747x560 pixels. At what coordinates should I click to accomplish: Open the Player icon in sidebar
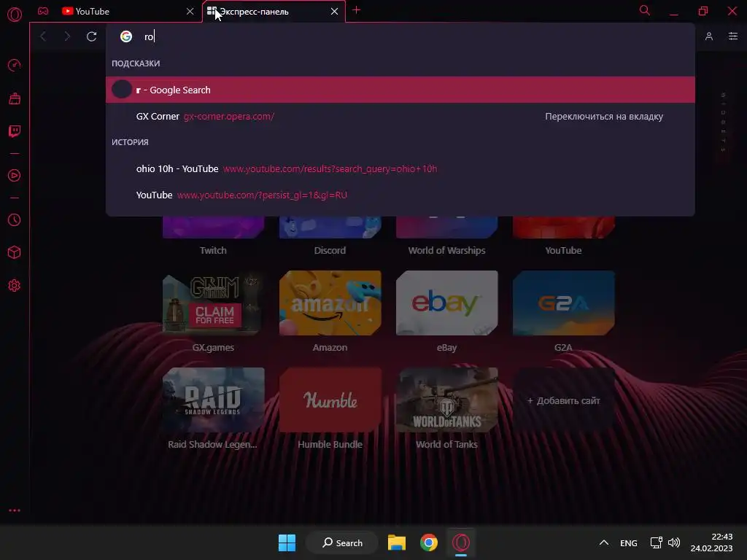click(15, 176)
